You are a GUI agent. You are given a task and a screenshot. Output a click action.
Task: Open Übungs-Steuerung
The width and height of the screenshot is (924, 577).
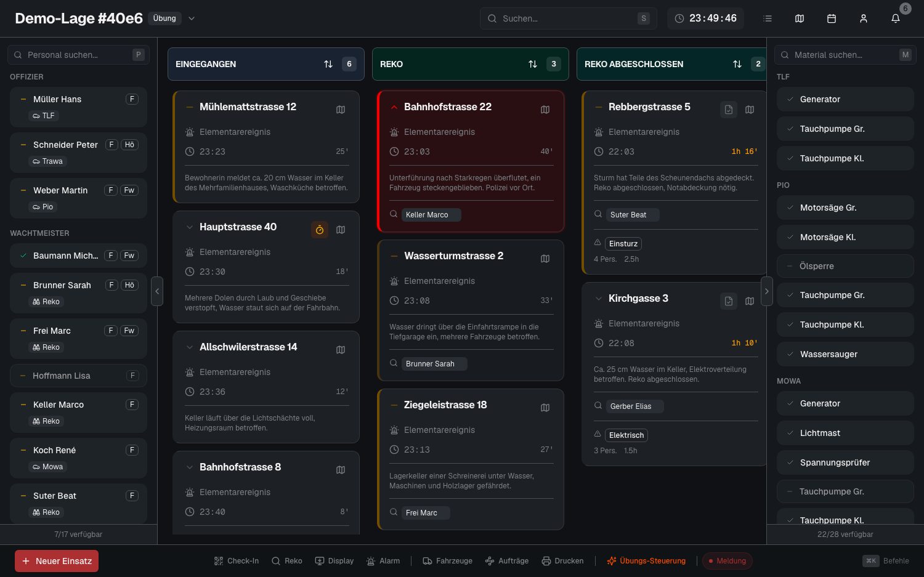pos(646,561)
